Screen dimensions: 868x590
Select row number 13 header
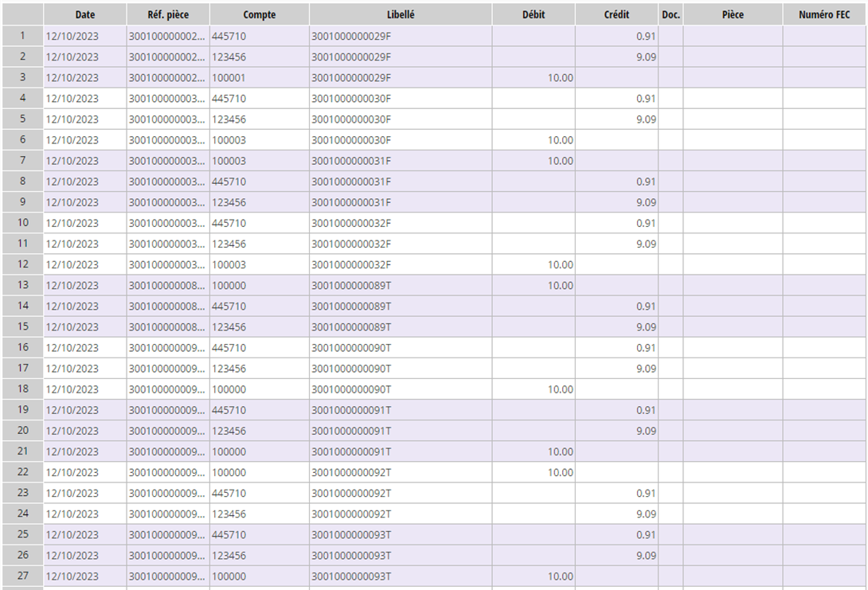pyautogui.click(x=22, y=285)
